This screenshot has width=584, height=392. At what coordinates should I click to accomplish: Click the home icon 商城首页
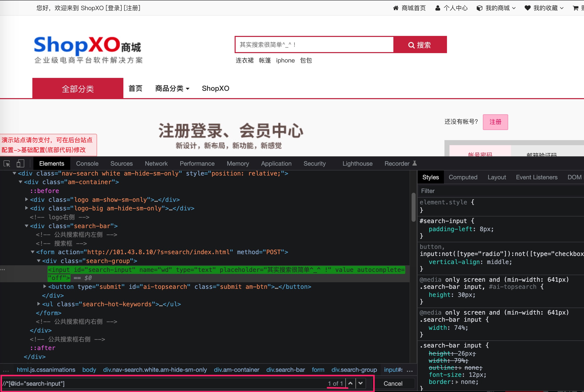396,8
